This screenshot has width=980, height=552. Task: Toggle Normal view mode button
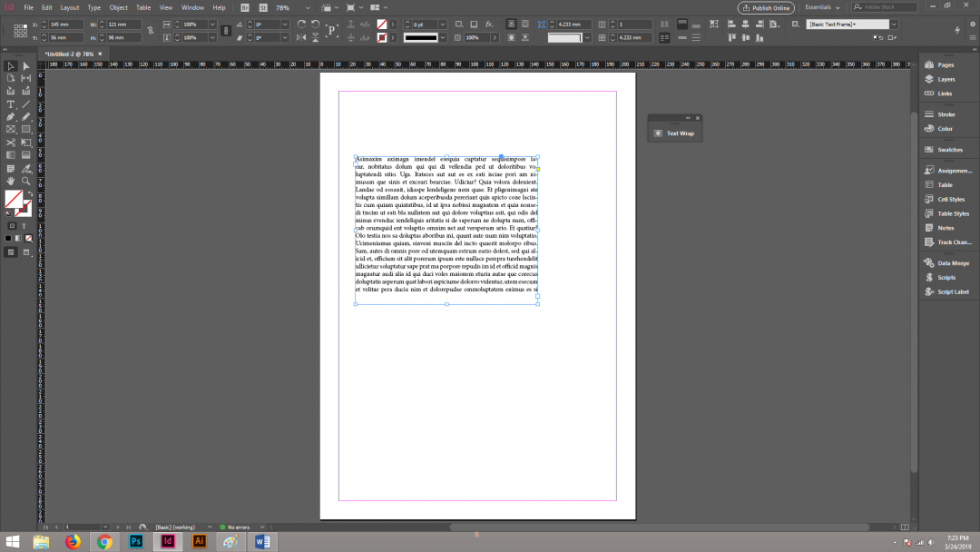pyautogui.click(x=11, y=251)
